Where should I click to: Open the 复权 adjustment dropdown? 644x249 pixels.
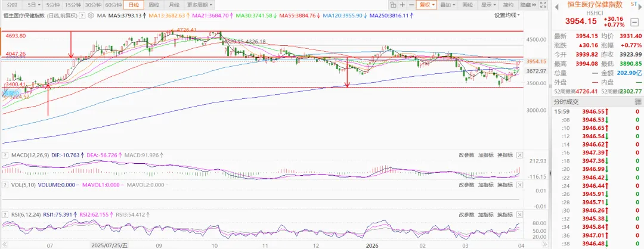427,5
